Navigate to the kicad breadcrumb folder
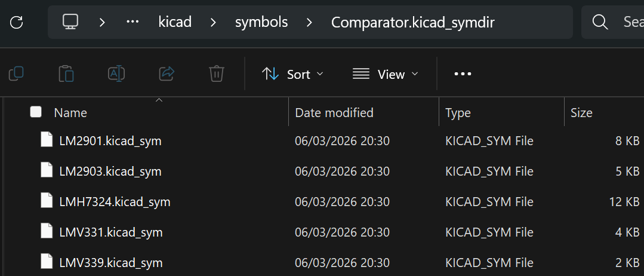The width and height of the screenshot is (644, 276). [x=175, y=23]
